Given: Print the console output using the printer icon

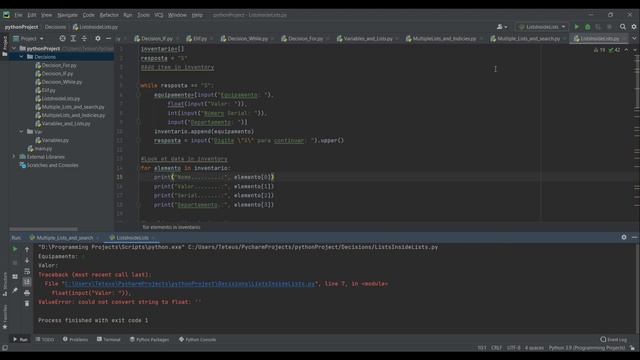Looking at the screenshot, I should [x=27, y=293].
